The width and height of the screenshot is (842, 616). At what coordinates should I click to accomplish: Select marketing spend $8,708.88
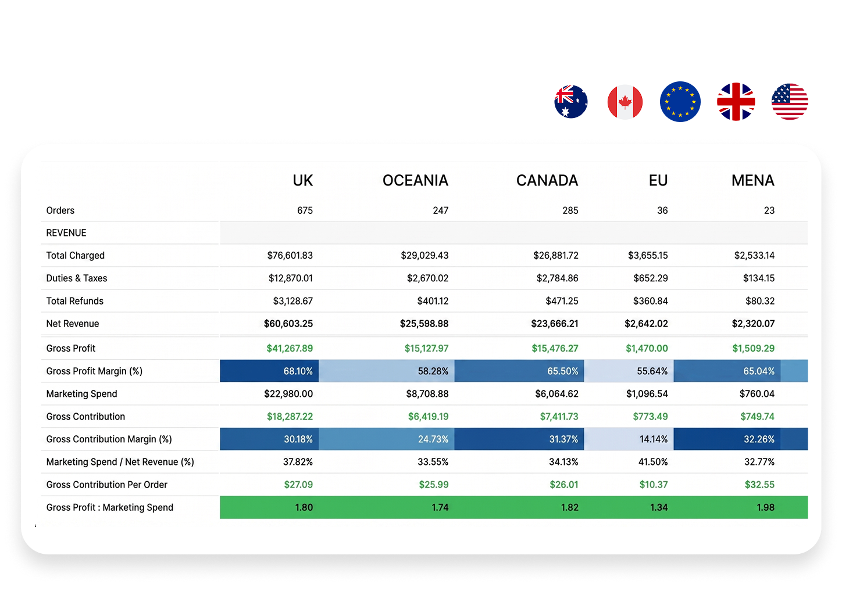[427, 394]
